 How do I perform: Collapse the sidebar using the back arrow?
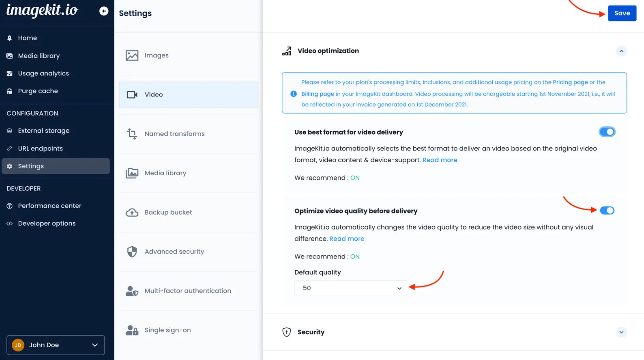tap(104, 11)
